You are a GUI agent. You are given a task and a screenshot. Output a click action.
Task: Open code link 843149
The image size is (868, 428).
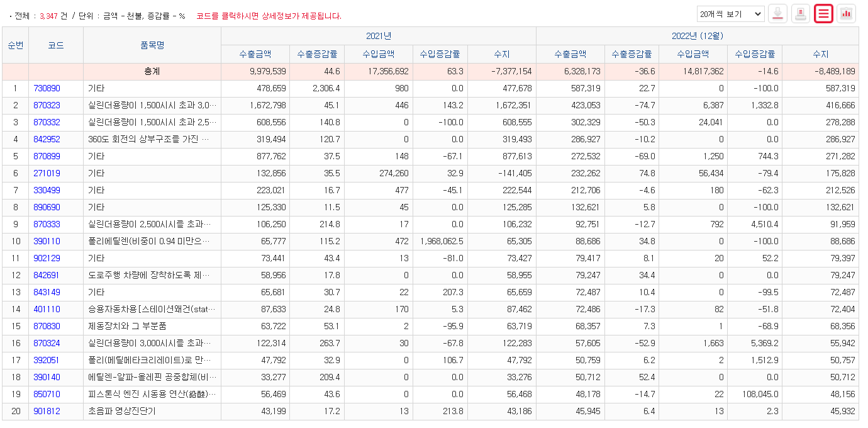(x=47, y=293)
